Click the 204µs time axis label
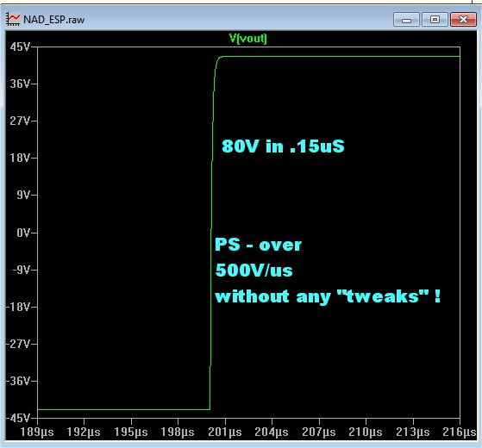Image resolution: width=482 pixels, height=448 pixels. [x=272, y=432]
